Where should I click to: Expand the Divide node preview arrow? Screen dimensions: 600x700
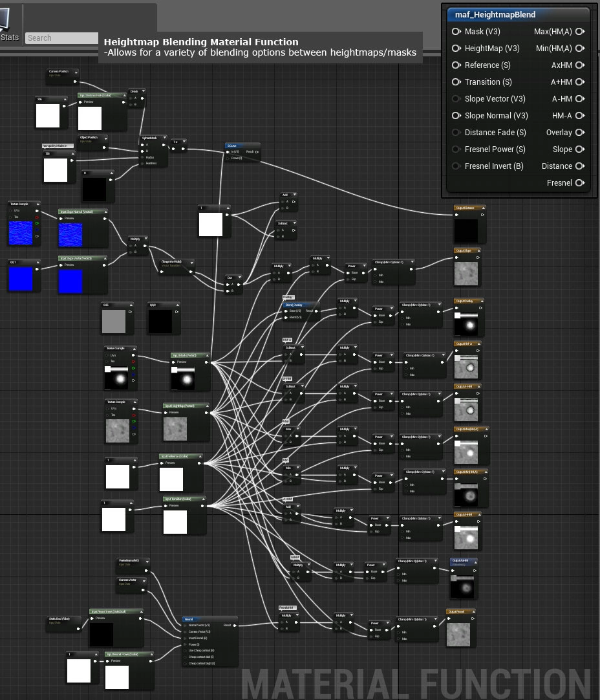pos(142,91)
